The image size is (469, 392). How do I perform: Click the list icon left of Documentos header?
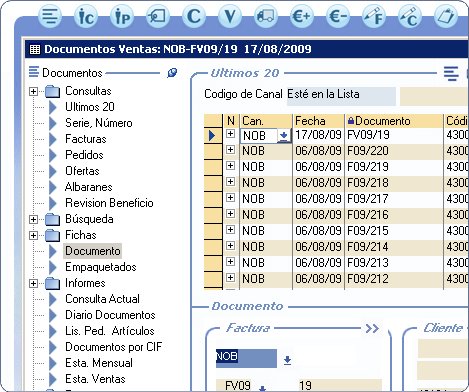(x=34, y=71)
